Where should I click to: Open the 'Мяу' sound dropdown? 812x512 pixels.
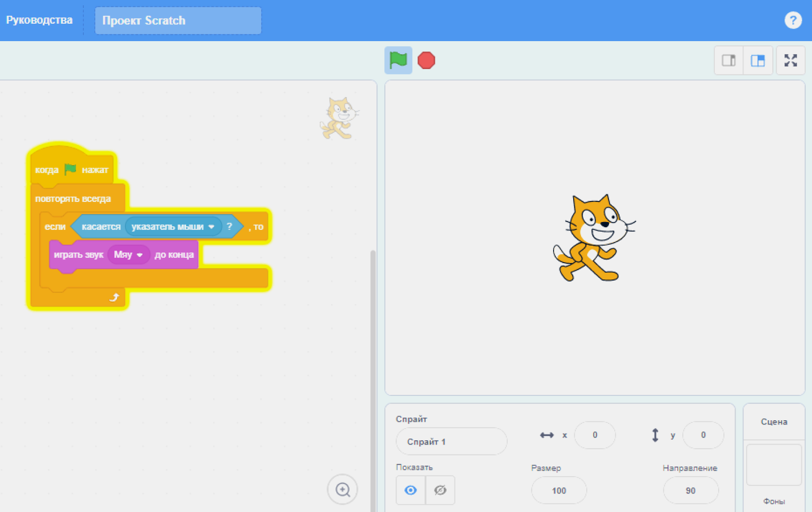tap(129, 255)
